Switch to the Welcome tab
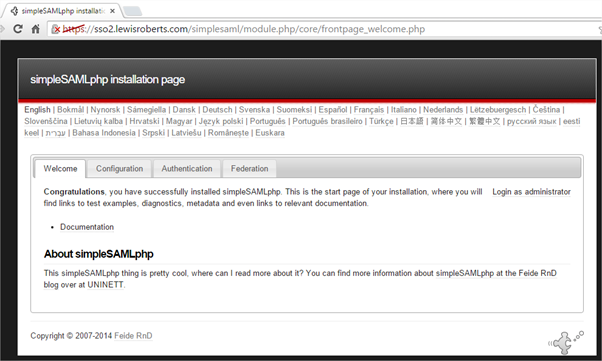The width and height of the screenshot is (602, 361). pos(60,169)
